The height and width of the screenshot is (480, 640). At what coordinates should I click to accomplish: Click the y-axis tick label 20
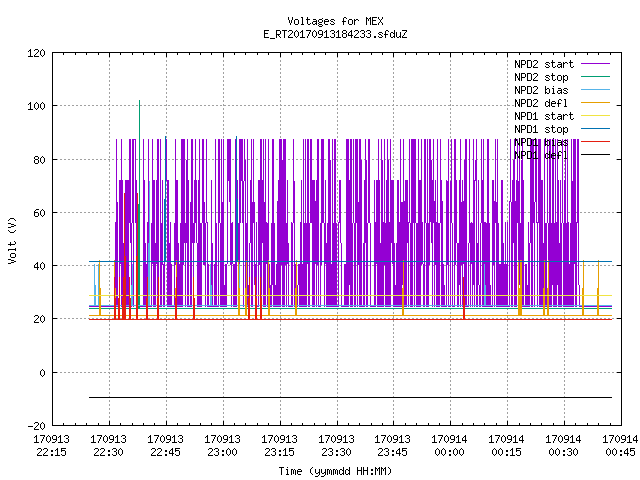click(39, 319)
